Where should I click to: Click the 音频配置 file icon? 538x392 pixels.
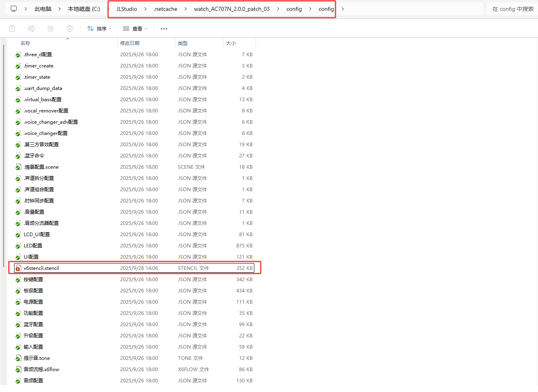point(18,381)
